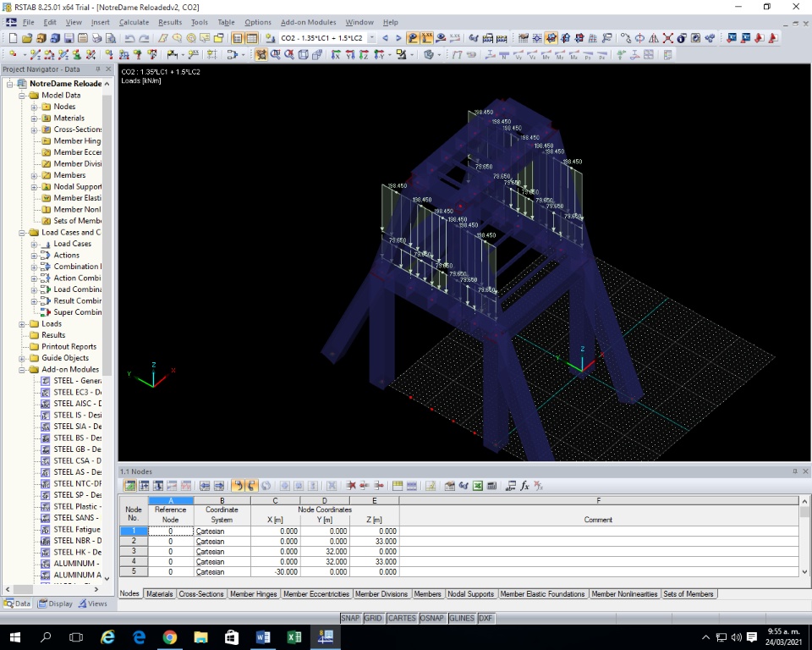Click the info icon in main toolbar
The width and height of the screenshot is (812, 650).
682,38
